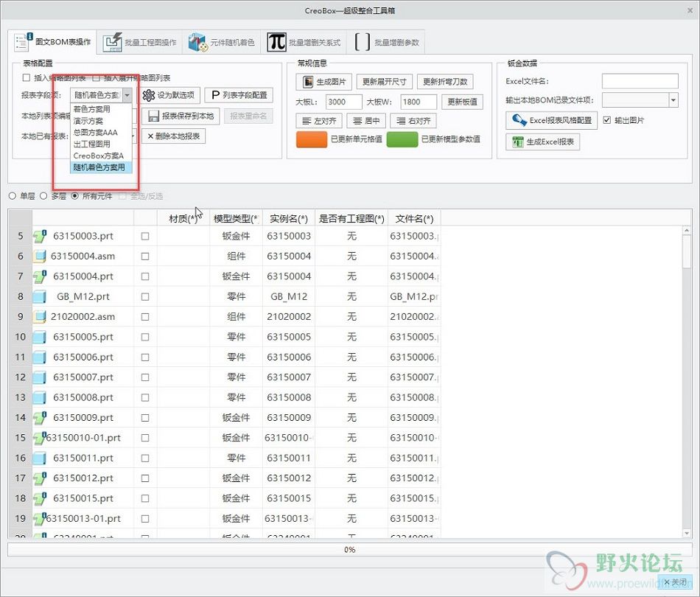
Task: Open the 批量增删参数 tab
Action: 387,43
